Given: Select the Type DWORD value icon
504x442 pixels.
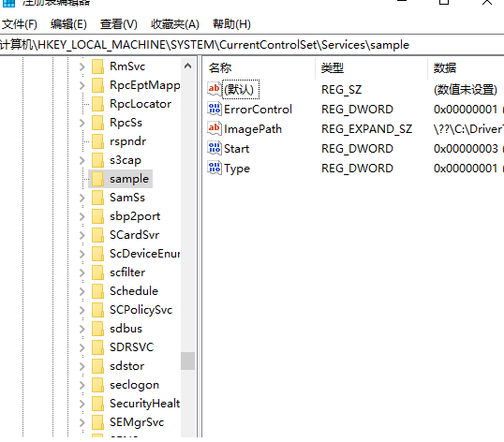Looking at the screenshot, I should [x=215, y=168].
